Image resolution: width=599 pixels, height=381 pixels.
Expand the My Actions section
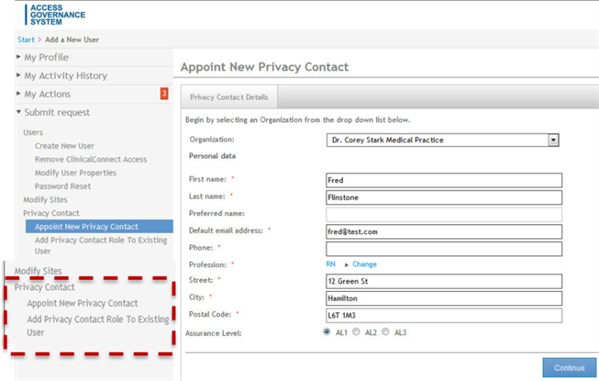click(x=47, y=94)
